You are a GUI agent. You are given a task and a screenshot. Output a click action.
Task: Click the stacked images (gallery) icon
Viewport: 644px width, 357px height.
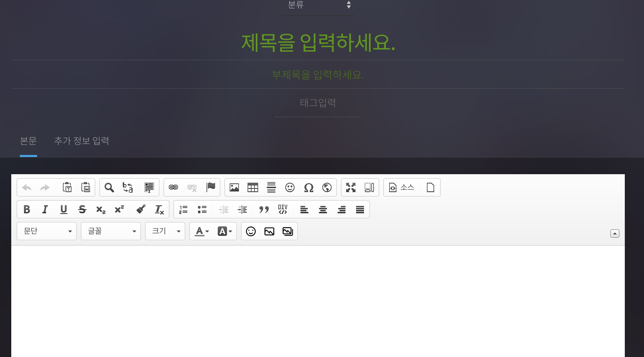(x=288, y=231)
